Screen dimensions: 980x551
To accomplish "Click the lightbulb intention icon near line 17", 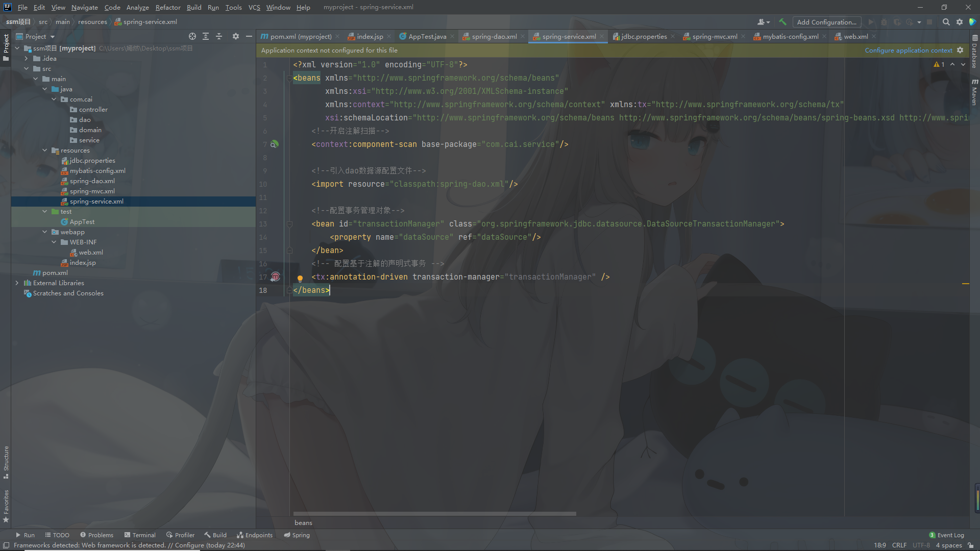I will (x=300, y=279).
